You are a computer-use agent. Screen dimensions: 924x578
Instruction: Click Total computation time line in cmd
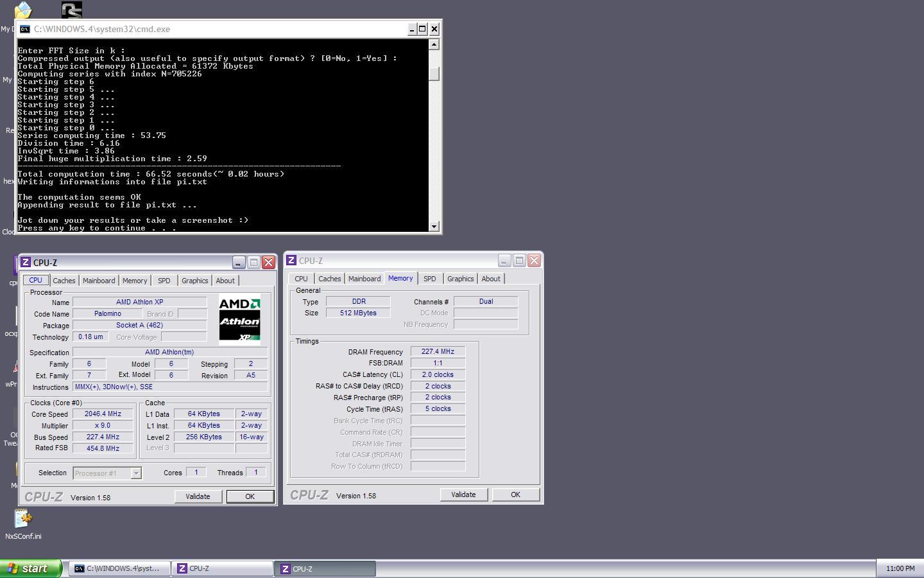coord(151,174)
